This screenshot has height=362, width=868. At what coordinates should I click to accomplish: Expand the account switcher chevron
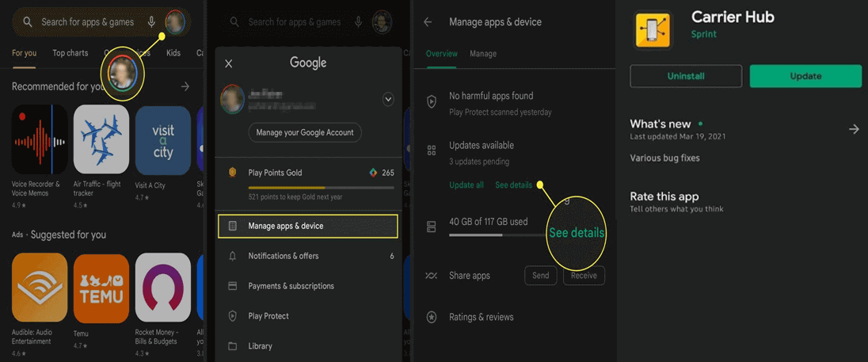click(x=388, y=100)
